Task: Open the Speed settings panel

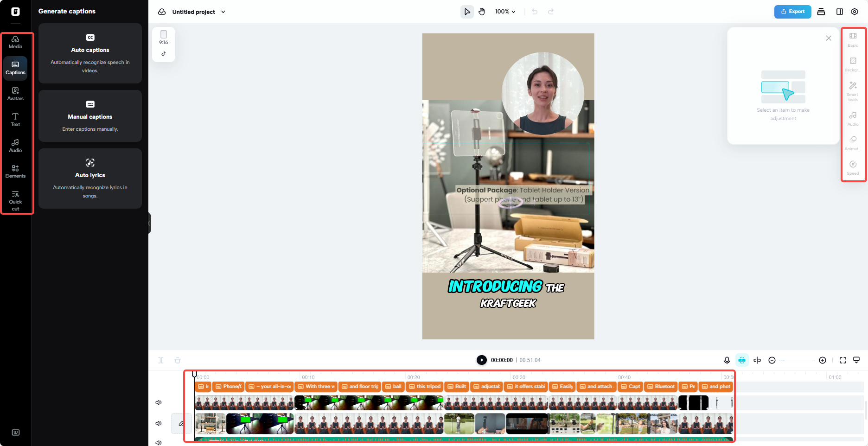Action: [853, 167]
